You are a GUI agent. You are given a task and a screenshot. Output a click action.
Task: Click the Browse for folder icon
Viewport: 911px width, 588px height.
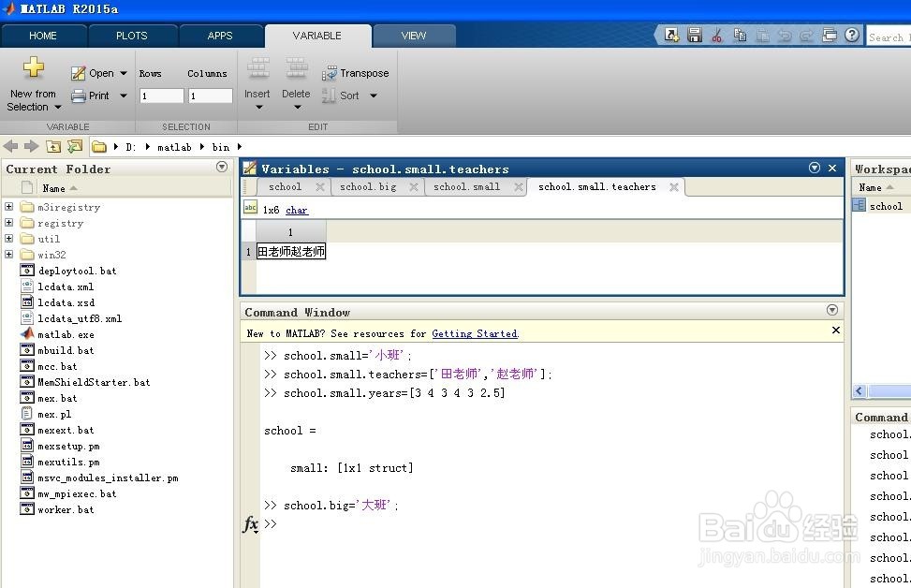tap(75, 146)
